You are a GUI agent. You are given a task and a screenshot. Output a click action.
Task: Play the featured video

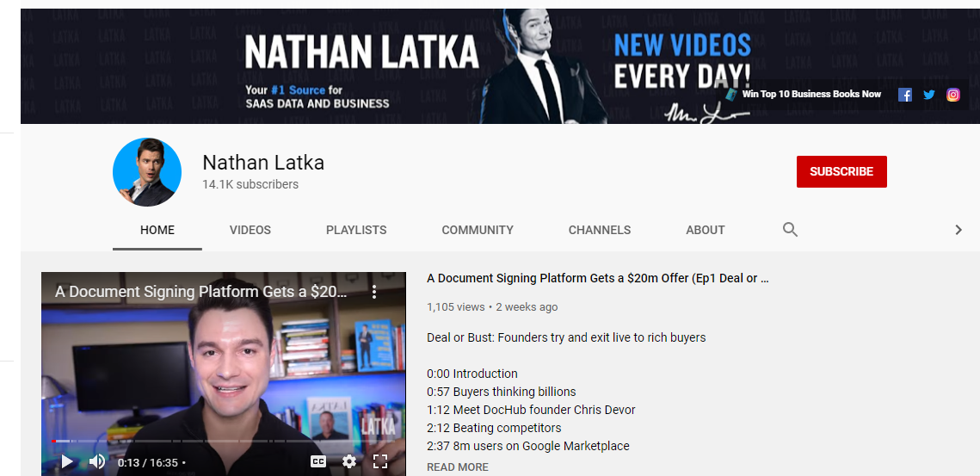coord(67,462)
